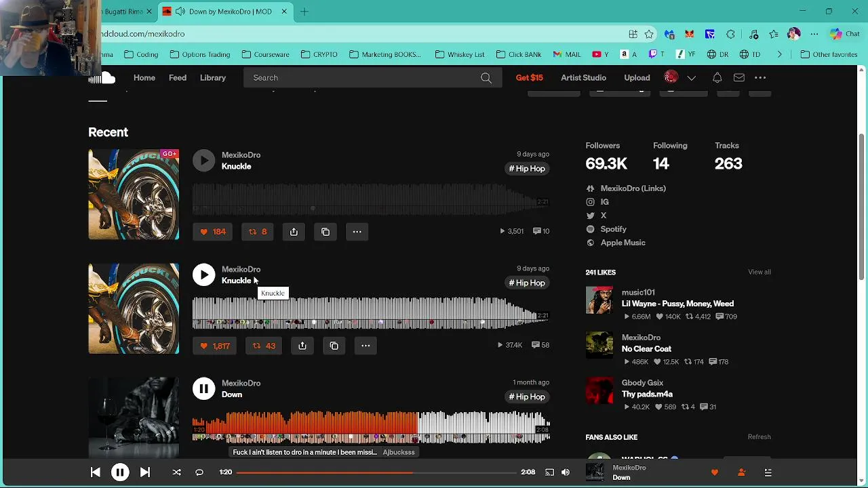Copy link of first Knuckle track
The width and height of the screenshot is (868, 488).
click(x=325, y=232)
